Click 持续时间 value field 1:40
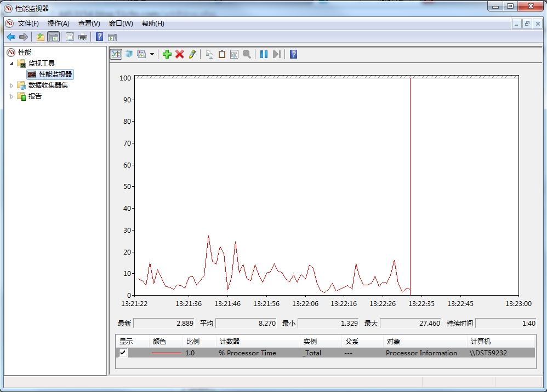The image size is (547, 392). click(x=506, y=324)
